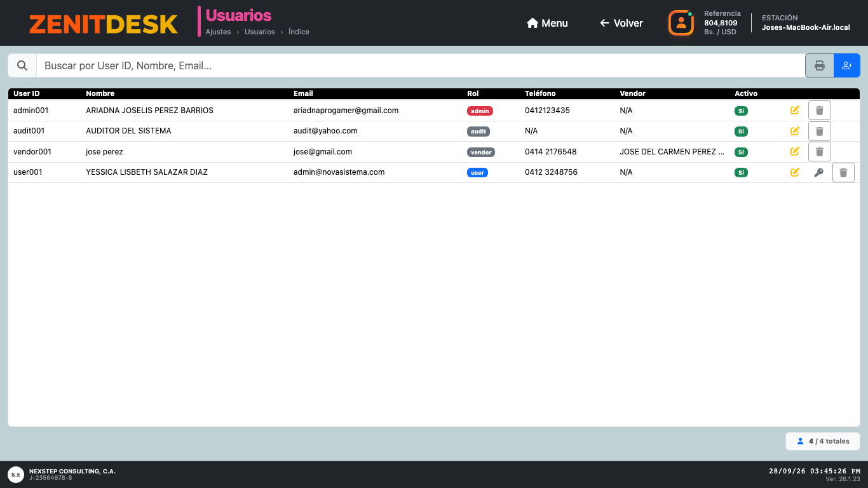Sort by Nombre column header
The height and width of the screenshot is (488, 868).
(x=100, y=93)
